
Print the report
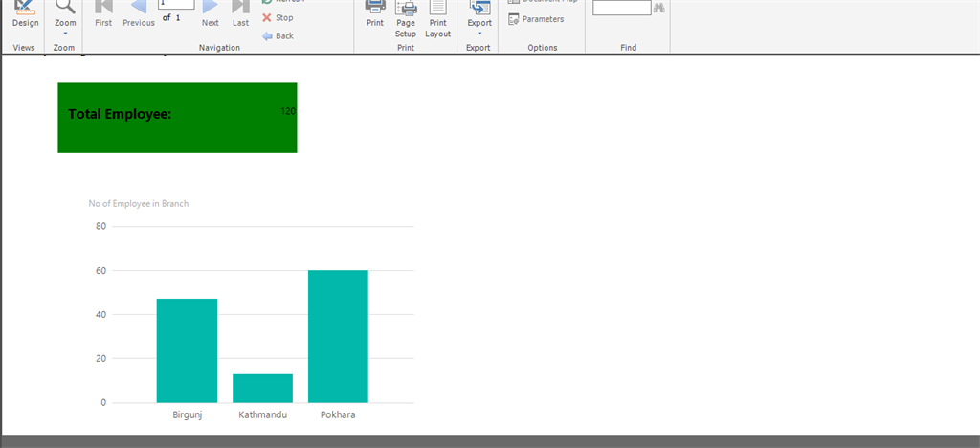[375, 15]
